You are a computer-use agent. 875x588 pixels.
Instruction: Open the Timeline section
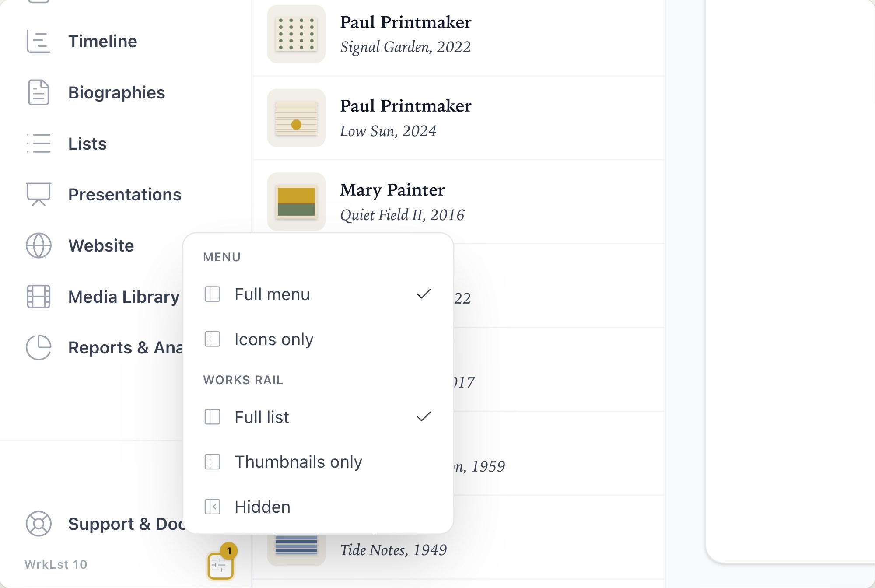click(x=103, y=42)
